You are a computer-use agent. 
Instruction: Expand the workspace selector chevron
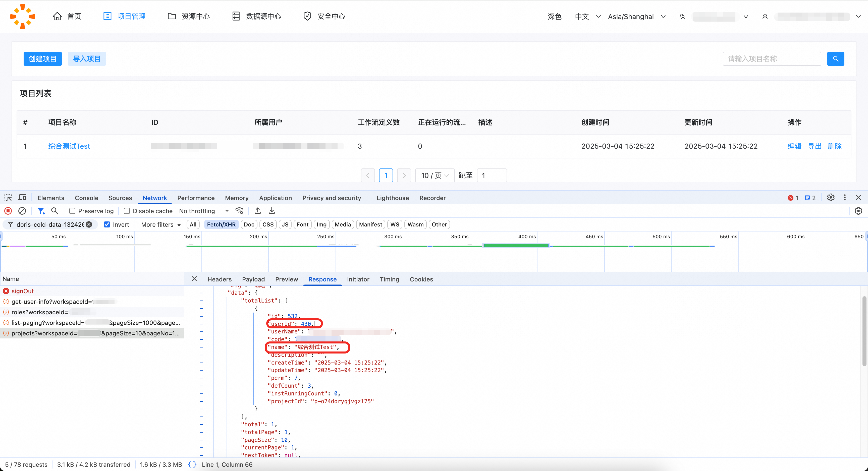746,17
